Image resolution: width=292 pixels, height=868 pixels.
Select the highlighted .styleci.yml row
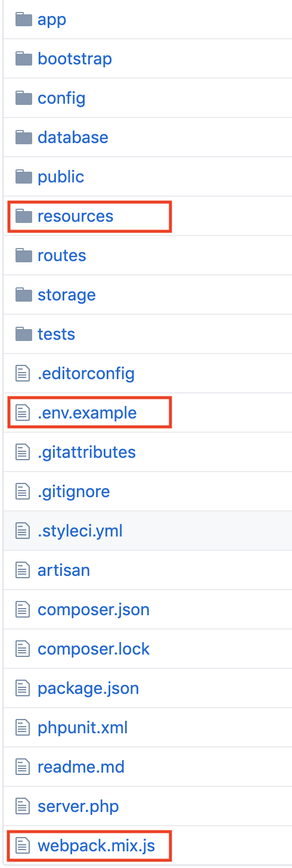147,531
